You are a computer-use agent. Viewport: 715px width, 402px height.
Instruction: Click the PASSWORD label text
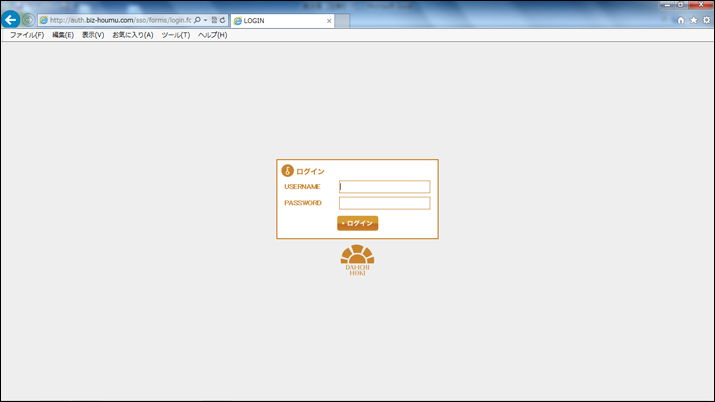(x=303, y=203)
